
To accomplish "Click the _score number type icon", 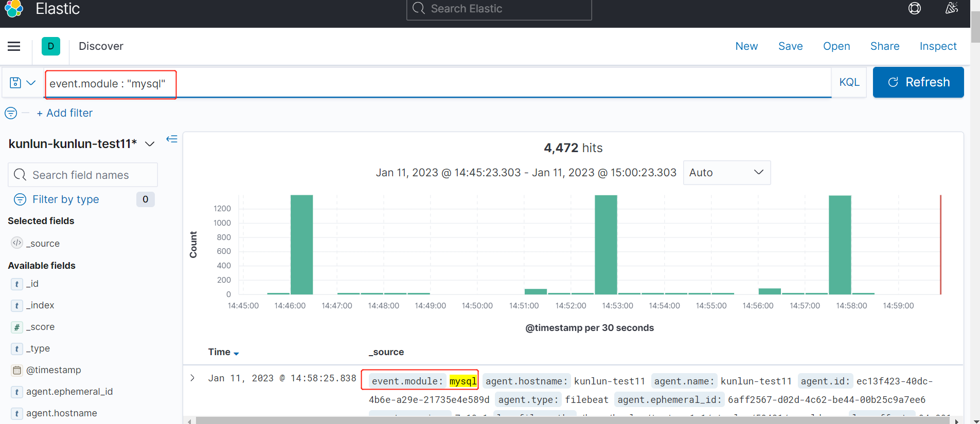I will click(17, 327).
